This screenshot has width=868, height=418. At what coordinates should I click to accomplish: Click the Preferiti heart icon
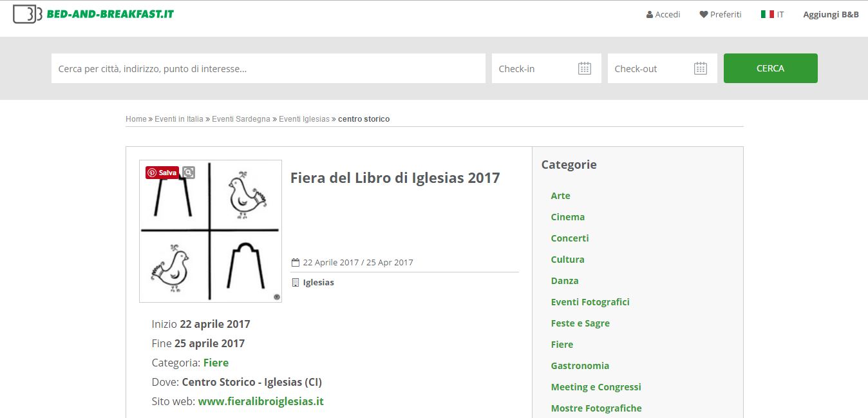[704, 15]
